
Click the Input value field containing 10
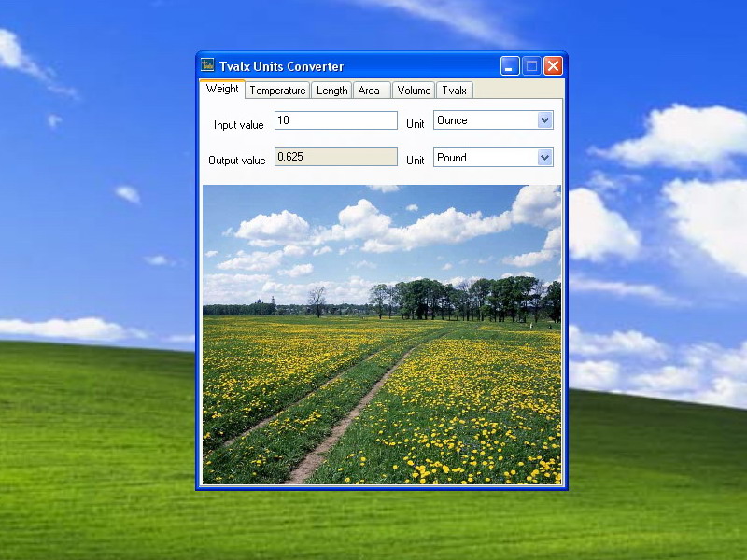(336, 120)
